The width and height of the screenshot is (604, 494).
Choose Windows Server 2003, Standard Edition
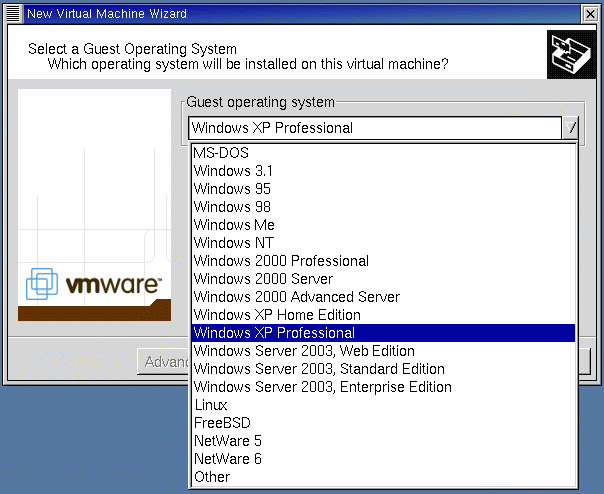[383, 369]
